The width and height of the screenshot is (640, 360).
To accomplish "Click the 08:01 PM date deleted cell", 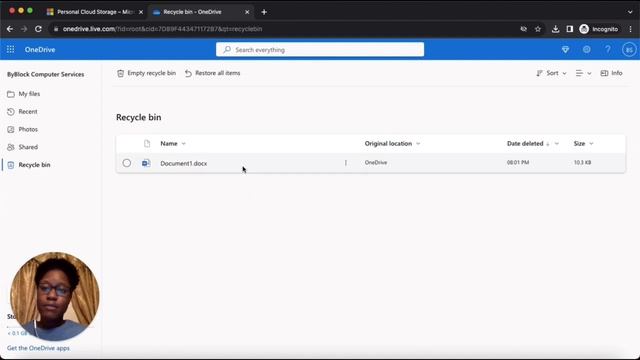I will coord(518,162).
